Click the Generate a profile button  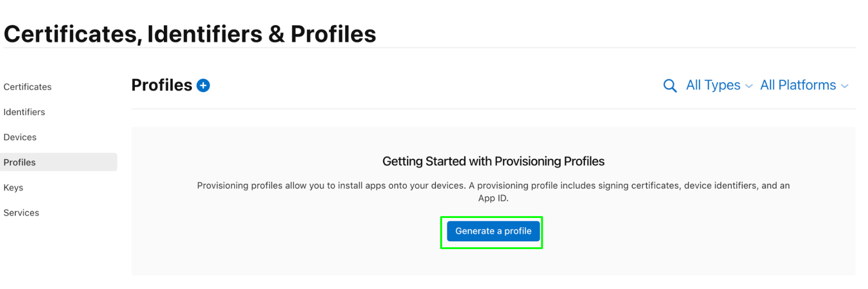pyautogui.click(x=493, y=231)
